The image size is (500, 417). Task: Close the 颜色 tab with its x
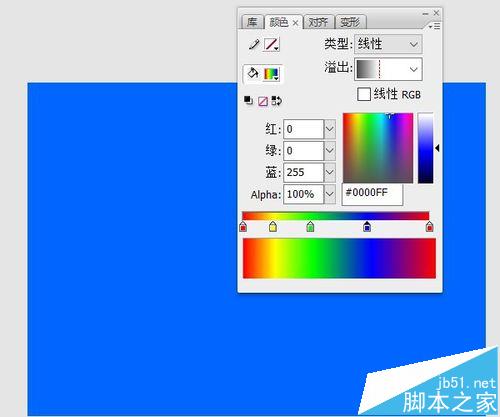[x=295, y=23]
